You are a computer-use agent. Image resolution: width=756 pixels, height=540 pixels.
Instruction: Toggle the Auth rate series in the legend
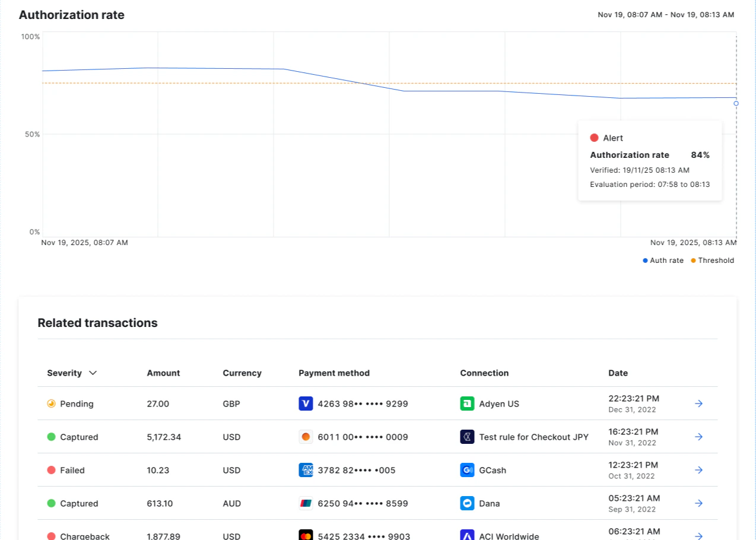663,260
